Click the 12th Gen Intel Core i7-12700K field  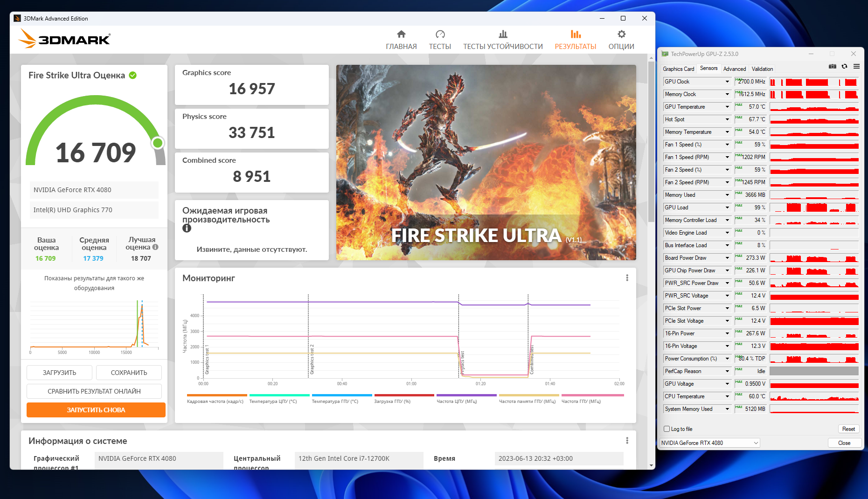(x=359, y=458)
